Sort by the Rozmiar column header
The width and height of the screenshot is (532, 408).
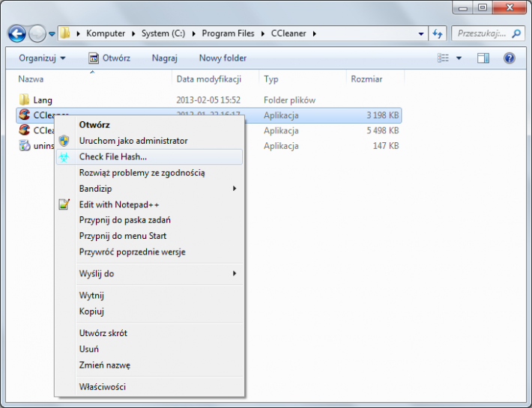[x=366, y=79]
